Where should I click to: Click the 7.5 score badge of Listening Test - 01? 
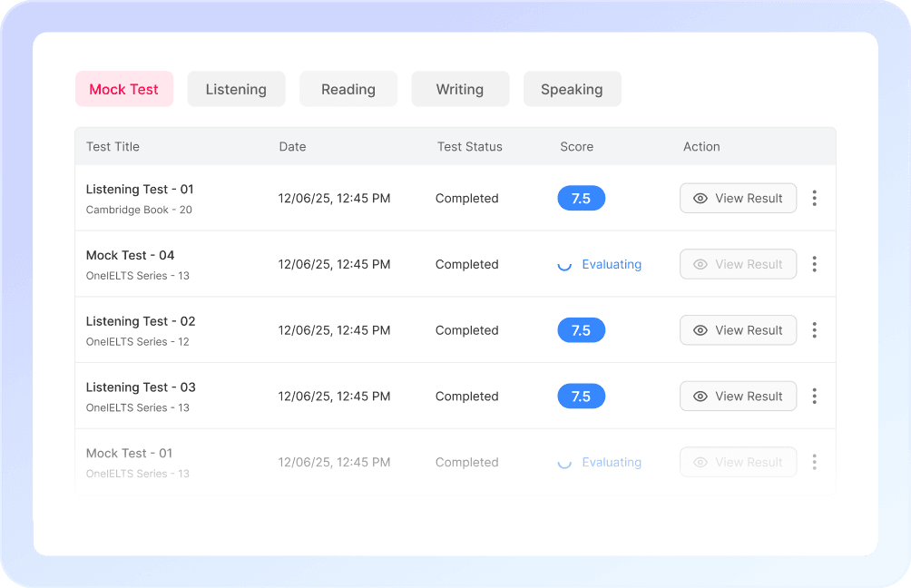(581, 198)
